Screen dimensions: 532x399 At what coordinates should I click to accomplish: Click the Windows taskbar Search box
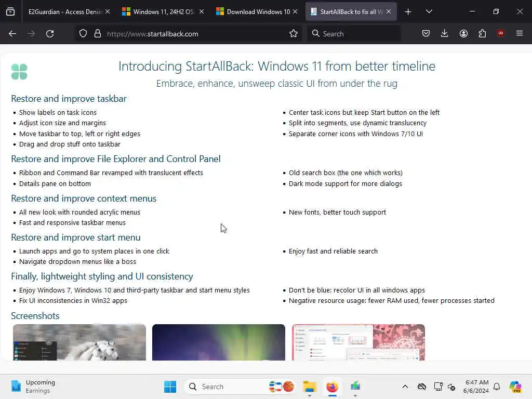pyautogui.click(x=240, y=387)
